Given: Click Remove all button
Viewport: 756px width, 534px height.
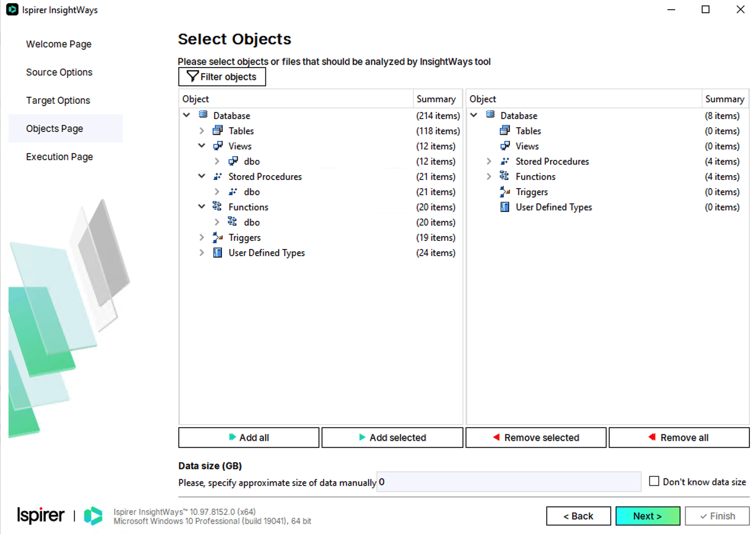Looking at the screenshot, I should click(679, 438).
